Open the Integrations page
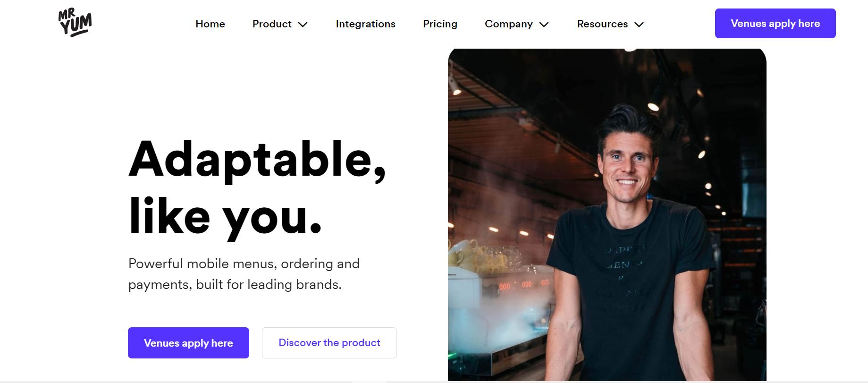The height and width of the screenshot is (383, 868). tap(365, 24)
